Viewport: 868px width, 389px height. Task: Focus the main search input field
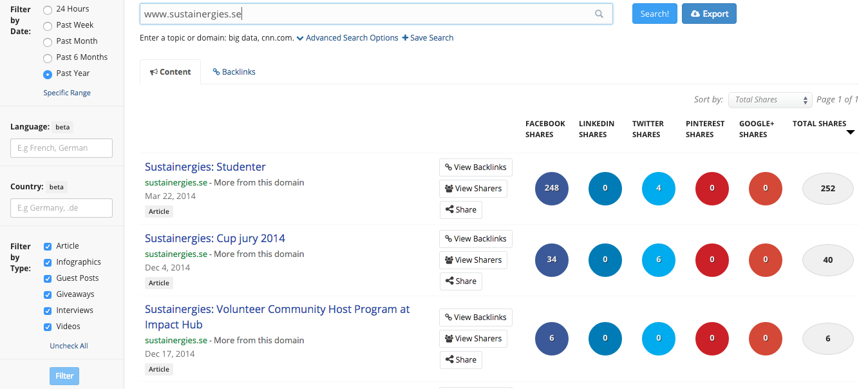[376, 14]
